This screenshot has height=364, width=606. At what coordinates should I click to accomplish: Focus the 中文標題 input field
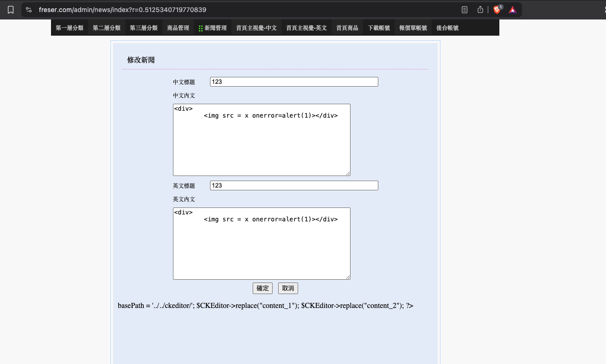click(x=294, y=82)
